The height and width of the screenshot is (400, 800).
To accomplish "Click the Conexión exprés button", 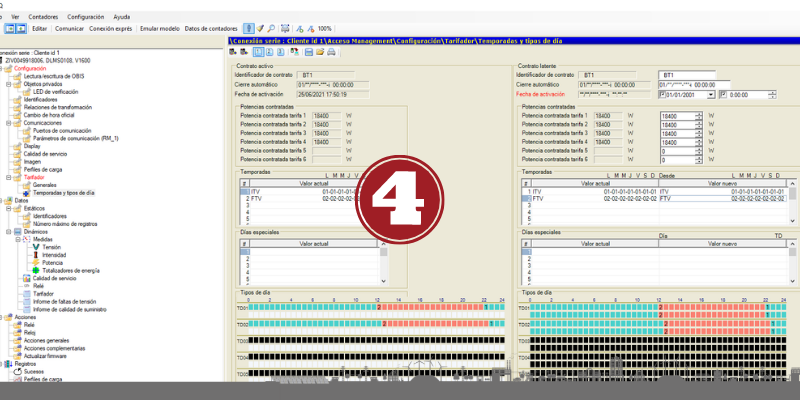I will pyautogui.click(x=110, y=29).
